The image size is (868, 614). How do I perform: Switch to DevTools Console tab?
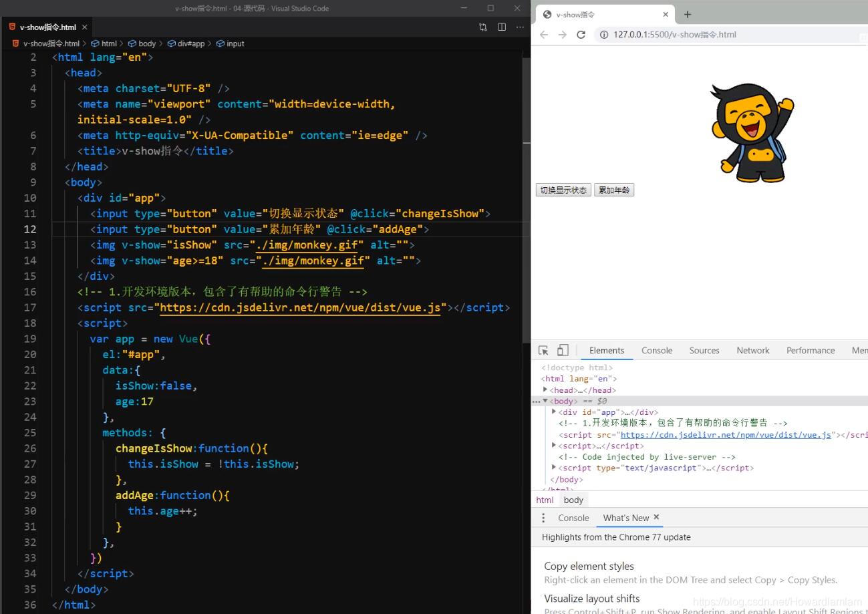(657, 350)
